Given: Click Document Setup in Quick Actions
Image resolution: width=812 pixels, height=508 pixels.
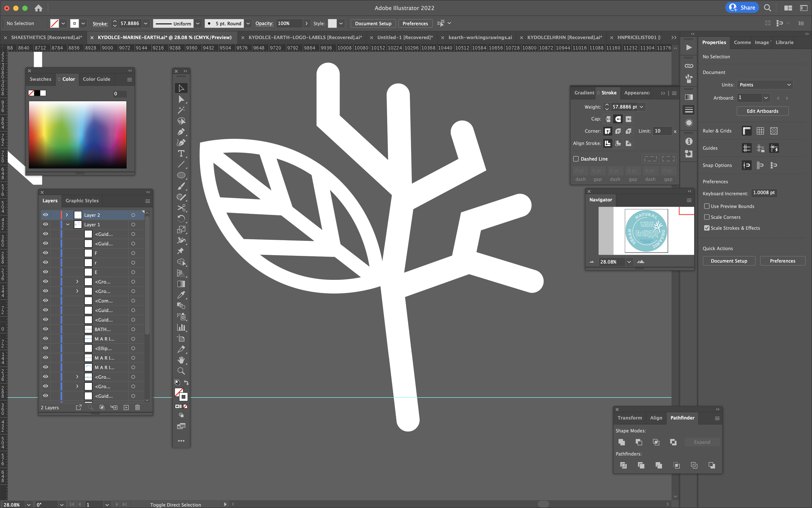Looking at the screenshot, I should pyautogui.click(x=729, y=261).
